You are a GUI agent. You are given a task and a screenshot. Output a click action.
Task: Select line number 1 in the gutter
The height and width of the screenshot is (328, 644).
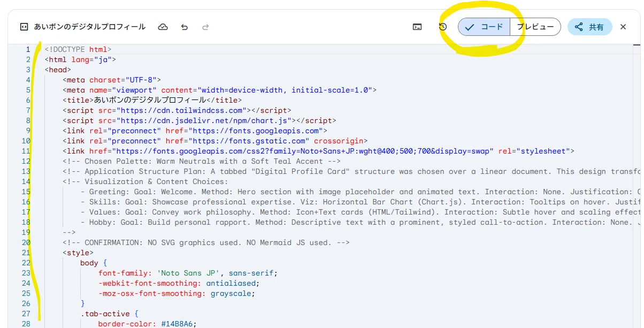(28, 49)
